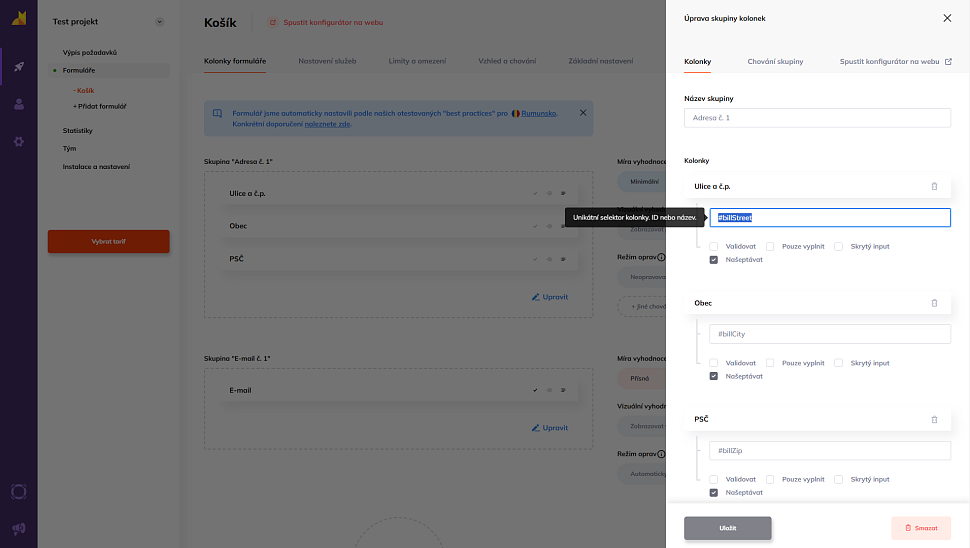Click the Vybrat tarif button
The width and height of the screenshot is (970, 548).
108,241
